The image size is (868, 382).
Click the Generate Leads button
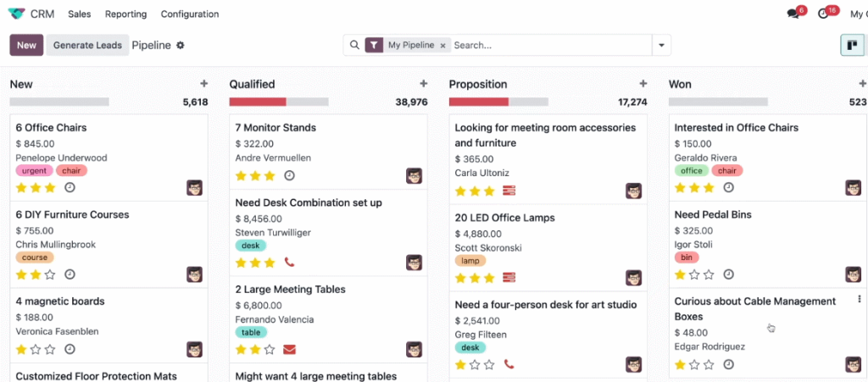coord(87,46)
